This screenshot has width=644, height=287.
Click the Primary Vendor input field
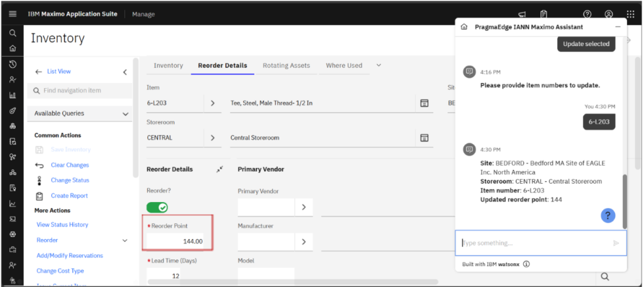[266, 207]
